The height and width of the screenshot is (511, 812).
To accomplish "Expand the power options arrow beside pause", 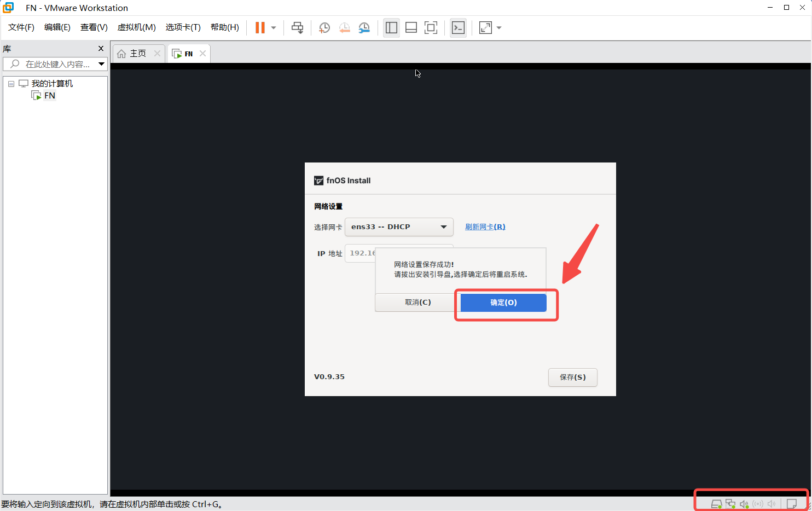I will tap(274, 28).
